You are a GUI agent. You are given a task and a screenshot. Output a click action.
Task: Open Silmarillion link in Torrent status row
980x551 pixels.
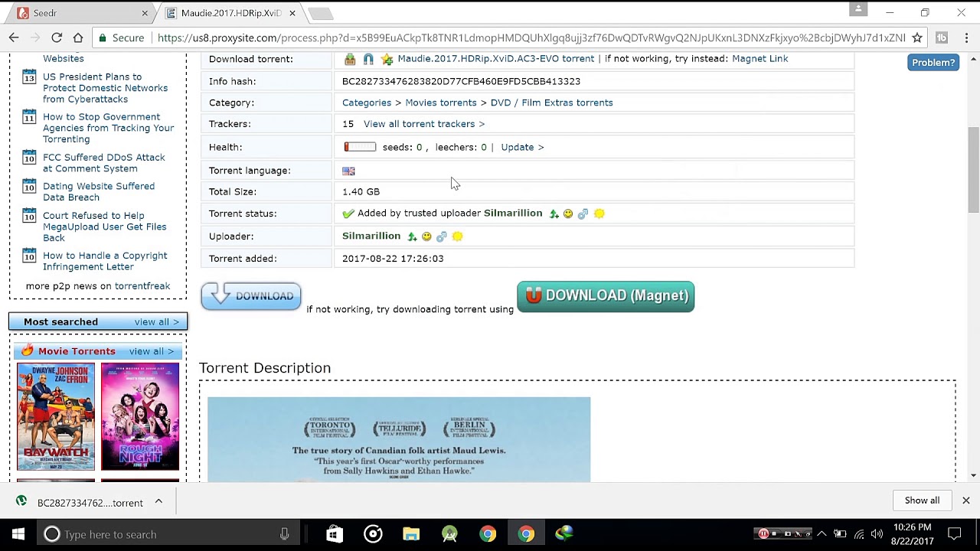(x=513, y=214)
